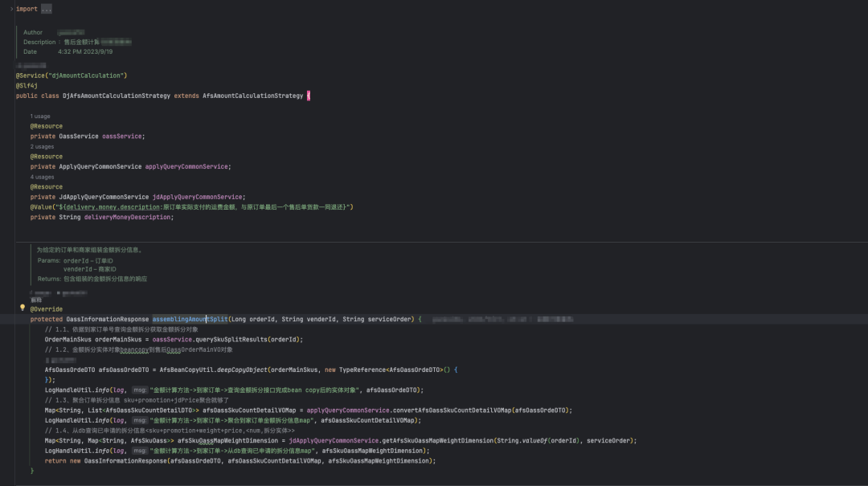Click the oassService field declaration name
This screenshot has width=868, height=486.
(122, 137)
